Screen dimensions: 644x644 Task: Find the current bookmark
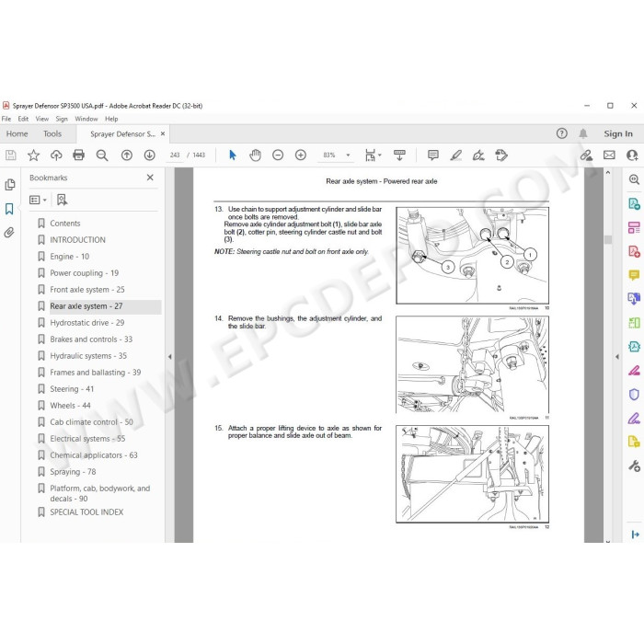[62, 200]
